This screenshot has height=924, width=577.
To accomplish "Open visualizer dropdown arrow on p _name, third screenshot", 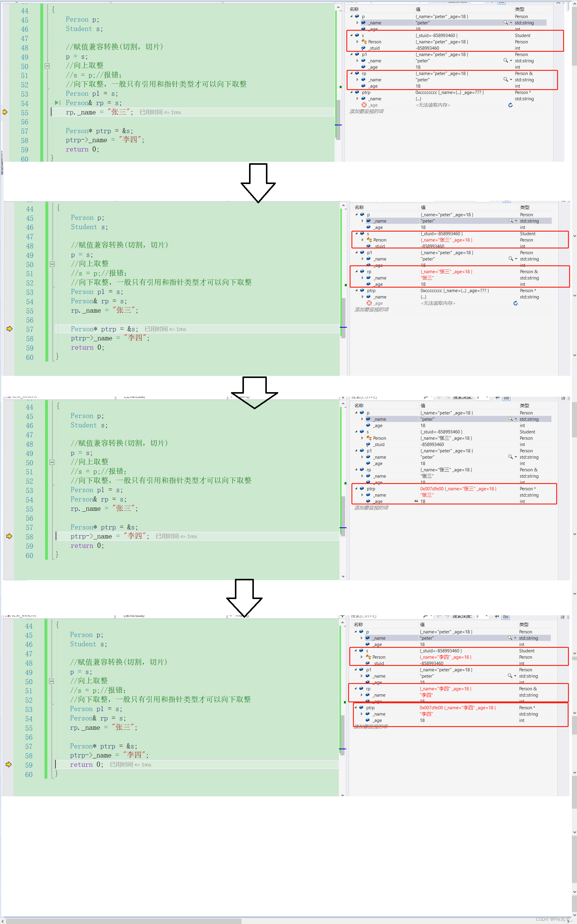I will 516,419.
